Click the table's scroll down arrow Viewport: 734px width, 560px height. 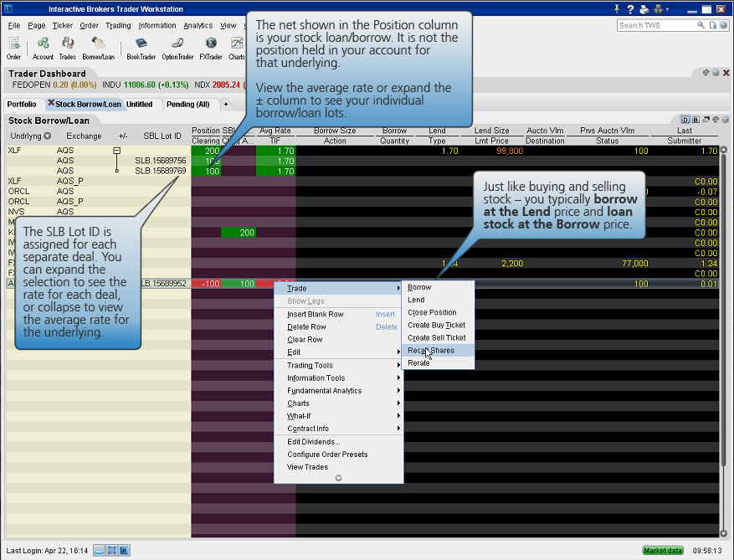(723, 533)
